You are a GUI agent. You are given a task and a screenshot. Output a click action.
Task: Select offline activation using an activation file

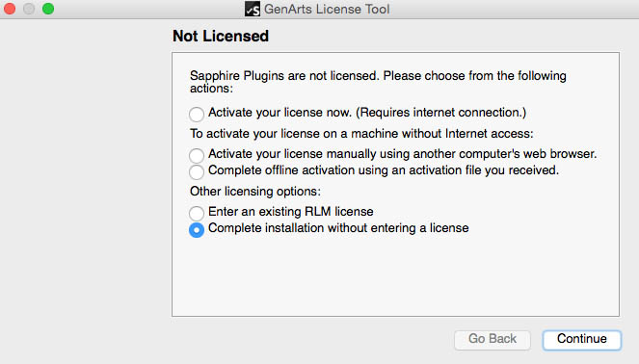[x=196, y=171]
